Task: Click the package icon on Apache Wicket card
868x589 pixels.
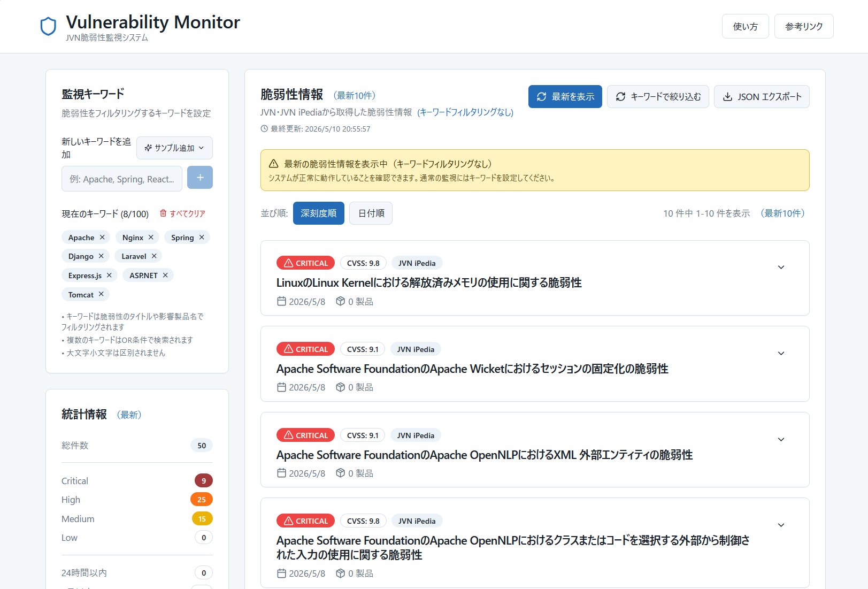Action: [x=340, y=387]
